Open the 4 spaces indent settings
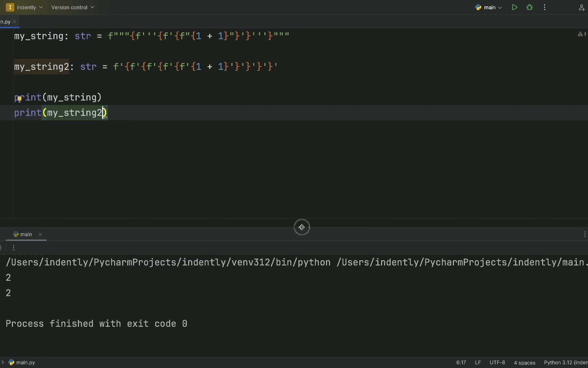 tap(524, 363)
